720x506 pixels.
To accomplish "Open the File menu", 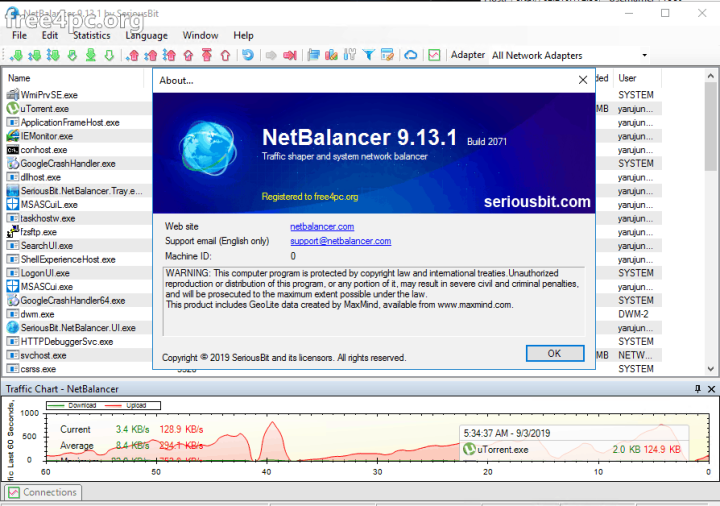I will point(19,35).
